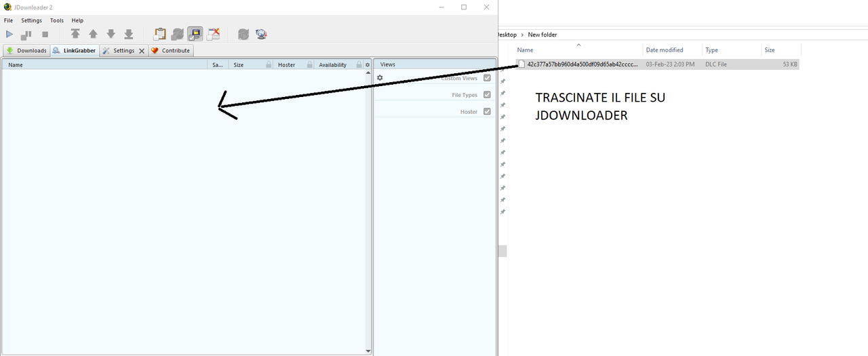Viewport: 868px width, 356px height.
Task: Toggle the Hoster view checkbox
Action: coord(487,111)
